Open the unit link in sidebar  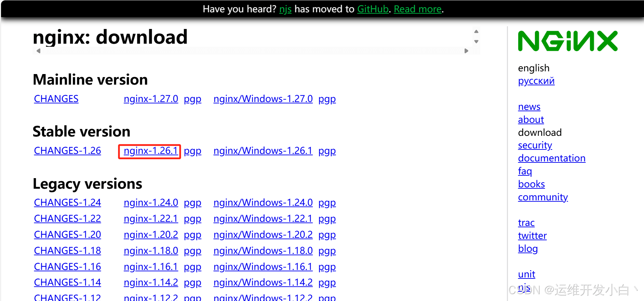point(527,274)
